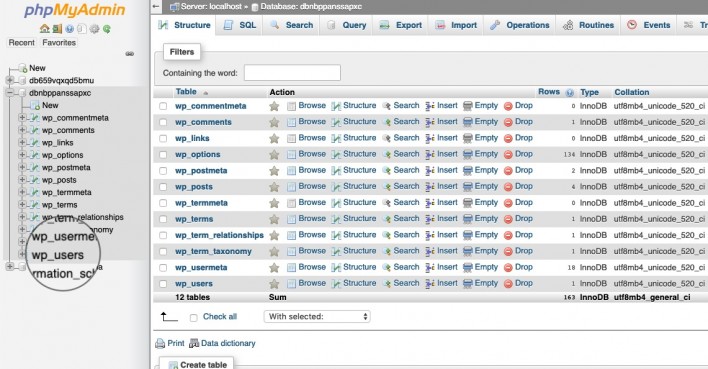Open the With selected dropdown

pyautogui.click(x=317, y=317)
